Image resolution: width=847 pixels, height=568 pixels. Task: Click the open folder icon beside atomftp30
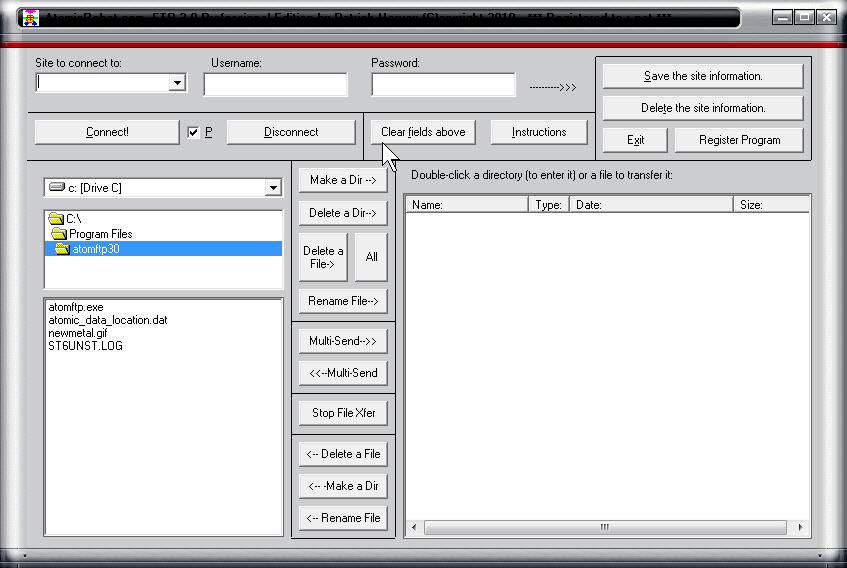coord(62,249)
